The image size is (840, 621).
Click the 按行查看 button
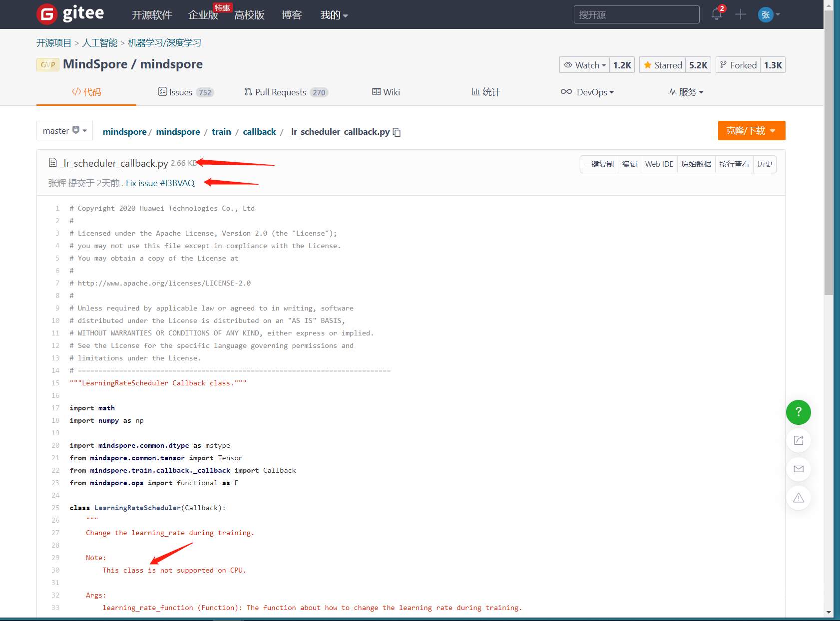coord(734,164)
